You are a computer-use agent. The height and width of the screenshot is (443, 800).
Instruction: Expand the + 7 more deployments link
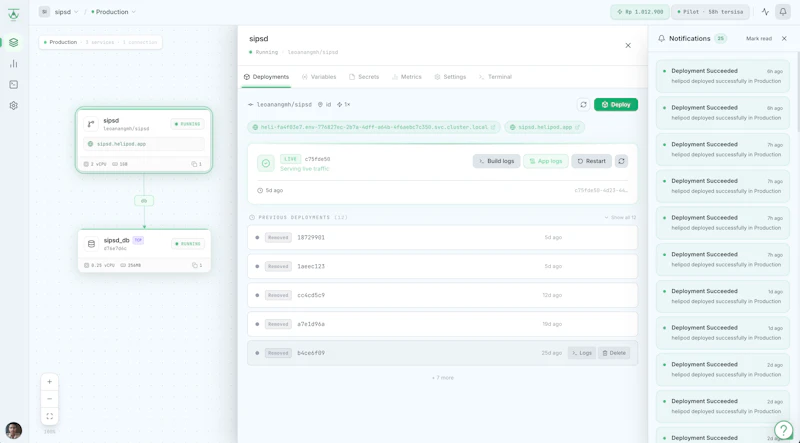[442, 378]
